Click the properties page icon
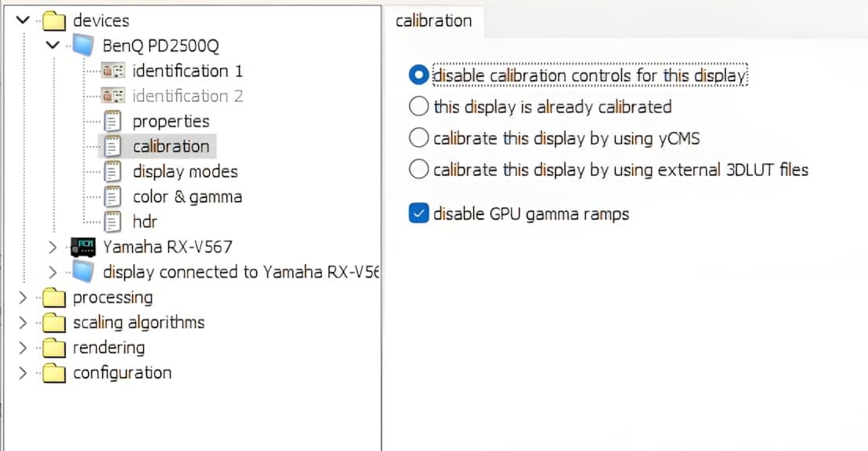Viewport: 868px width, 451px height. point(113,121)
